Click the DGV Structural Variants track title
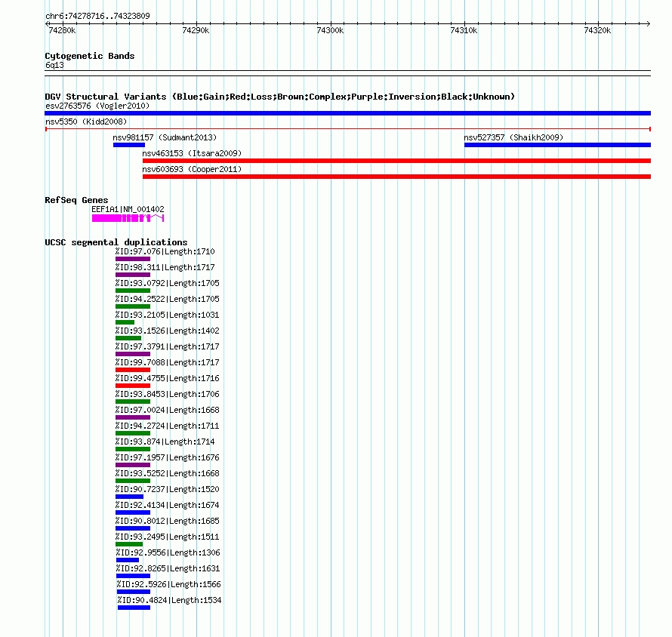The image size is (672, 637). pos(279,97)
